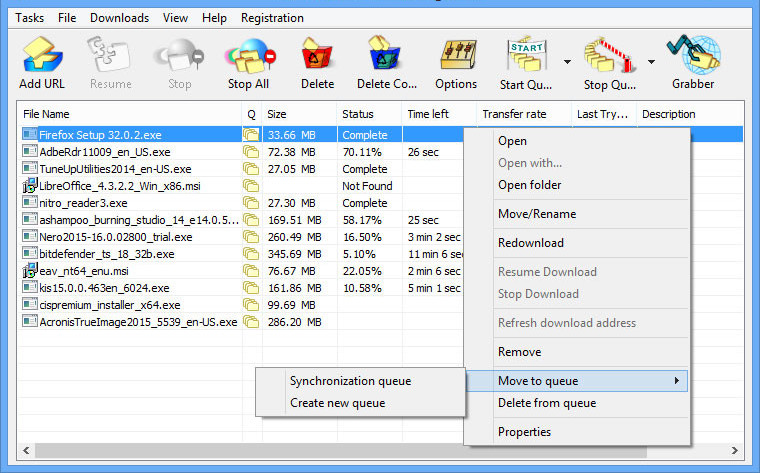Select TuneUpUtilities2014_en-US.exe file name
Image resolution: width=760 pixels, height=473 pixels.
(x=115, y=169)
